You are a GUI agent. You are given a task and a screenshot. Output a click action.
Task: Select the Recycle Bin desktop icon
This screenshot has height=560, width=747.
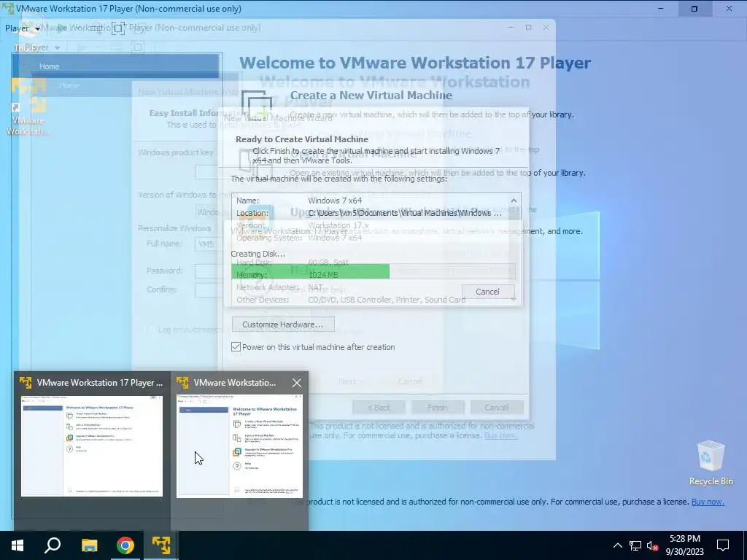click(x=711, y=463)
